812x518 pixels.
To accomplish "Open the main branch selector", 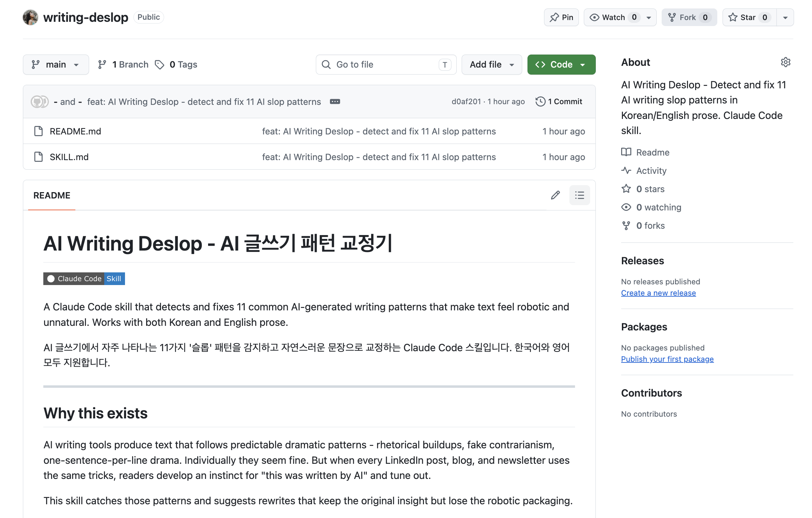I will 56,64.
